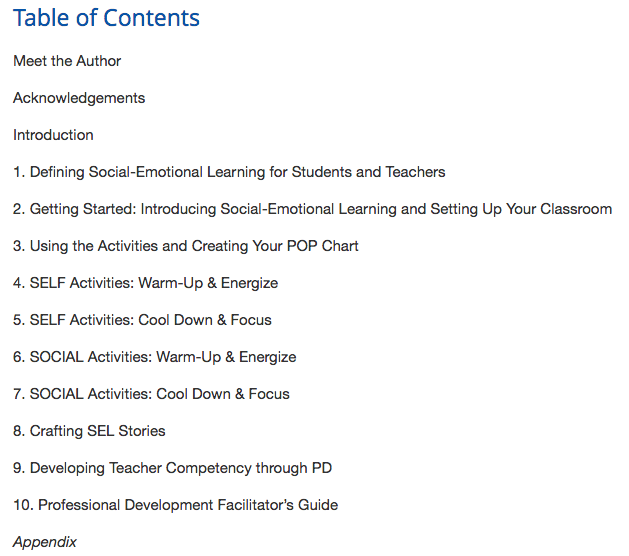This screenshot has height=556, width=629.
Task: Click the words 'Students and Teachers' in chapter 1
Action: [368, 172]
